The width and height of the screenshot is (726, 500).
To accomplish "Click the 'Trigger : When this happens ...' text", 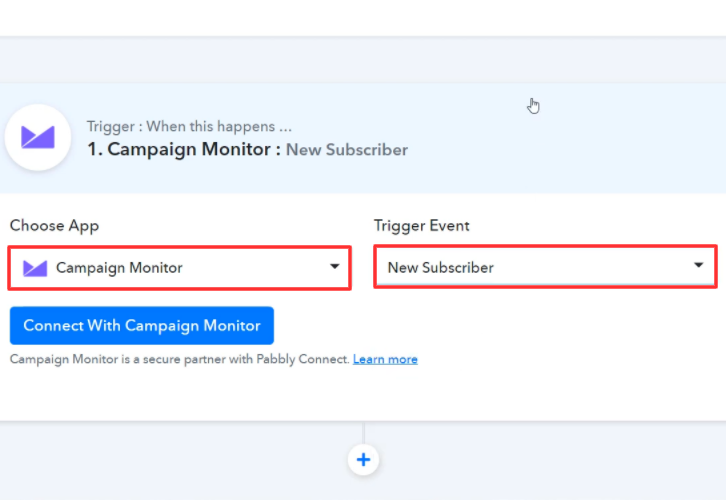I will (x=189, y=126).
